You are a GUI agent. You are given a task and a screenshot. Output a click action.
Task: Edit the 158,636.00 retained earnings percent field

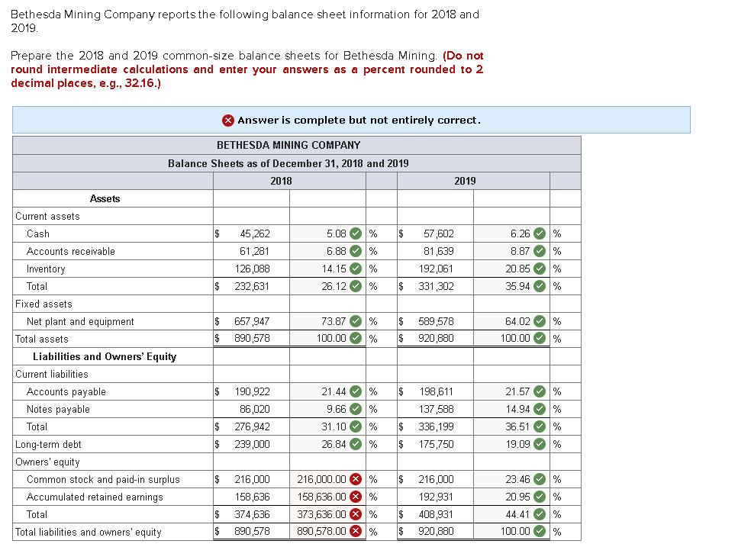tap(327, 497)
